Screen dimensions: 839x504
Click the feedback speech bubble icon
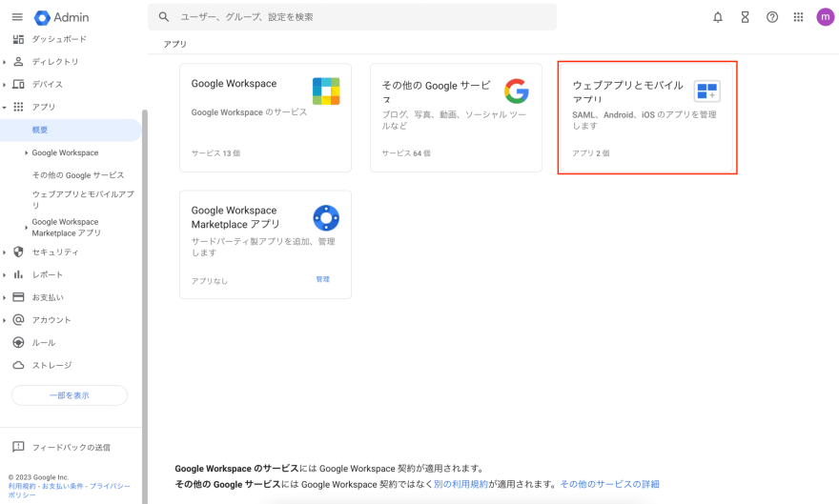[x=18, y=447]
